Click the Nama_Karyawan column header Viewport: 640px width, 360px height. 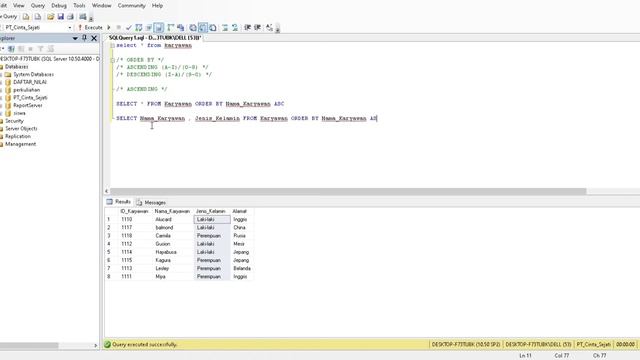point(172,211)
